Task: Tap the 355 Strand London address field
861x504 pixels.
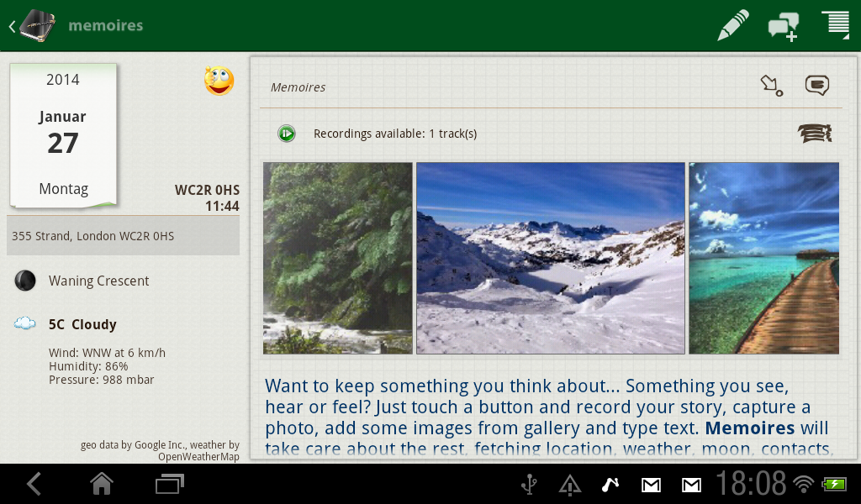Action: point(123,236)
